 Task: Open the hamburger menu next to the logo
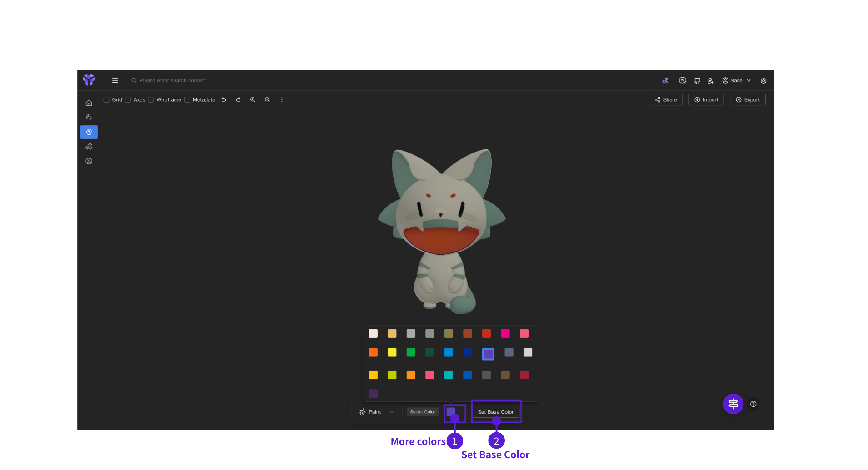115,80
